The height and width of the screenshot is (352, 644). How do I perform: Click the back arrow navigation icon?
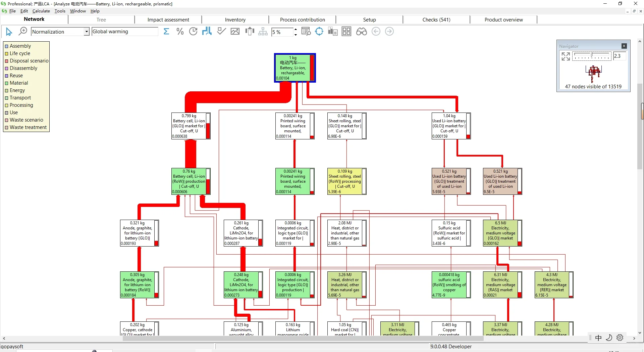tap(376, 32)
